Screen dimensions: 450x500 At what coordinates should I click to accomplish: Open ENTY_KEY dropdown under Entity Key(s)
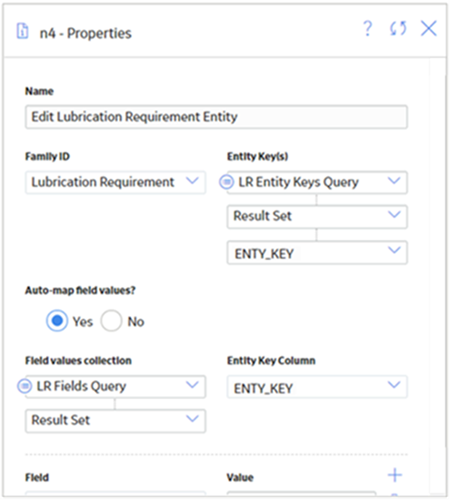pyautogui.click(x=317, y=253)
